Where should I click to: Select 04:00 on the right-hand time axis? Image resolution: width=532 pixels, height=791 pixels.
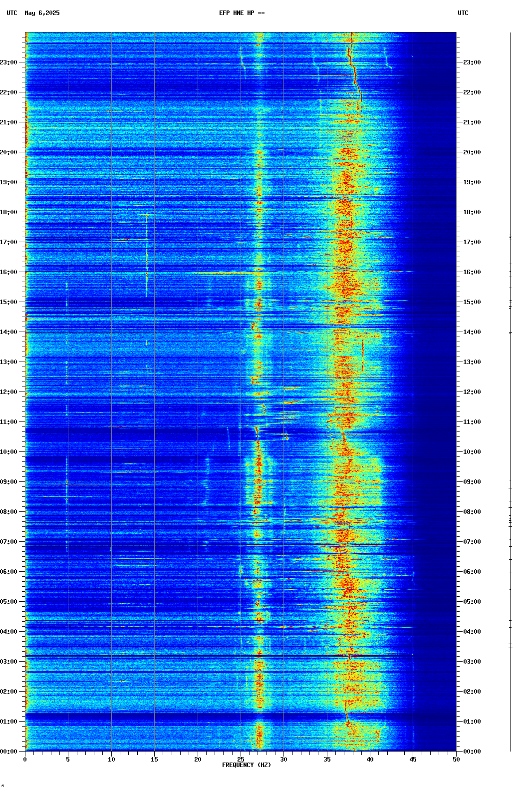pyautogui.click(x=472, y=632)
